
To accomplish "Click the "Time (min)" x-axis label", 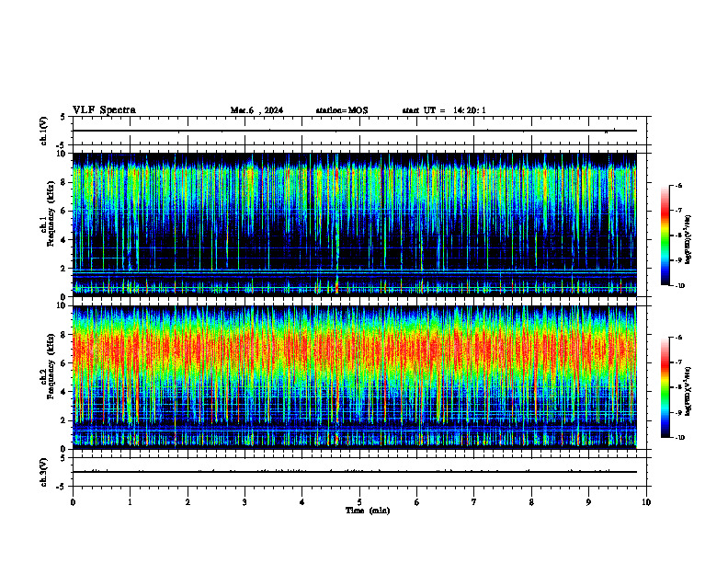I will click(368, 511).
